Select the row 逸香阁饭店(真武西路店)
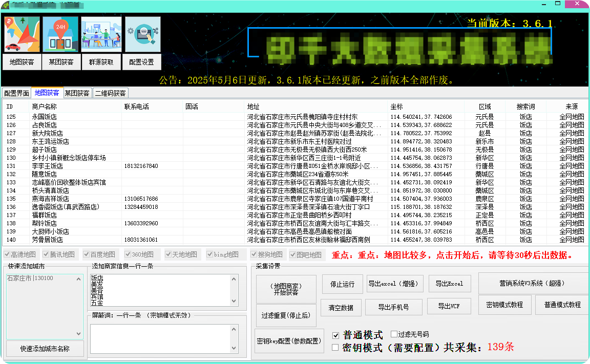This screenshot has height=364, width=590. [296, 207]
